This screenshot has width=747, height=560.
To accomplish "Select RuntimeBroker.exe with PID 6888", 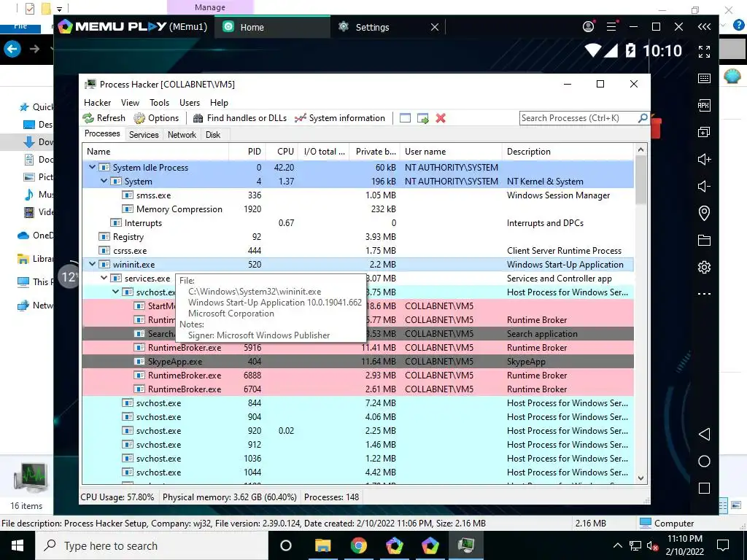I will tap(358, 376).
